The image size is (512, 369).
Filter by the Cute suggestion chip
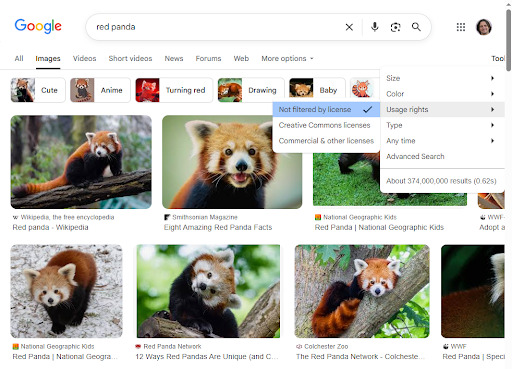click(38, 90)
